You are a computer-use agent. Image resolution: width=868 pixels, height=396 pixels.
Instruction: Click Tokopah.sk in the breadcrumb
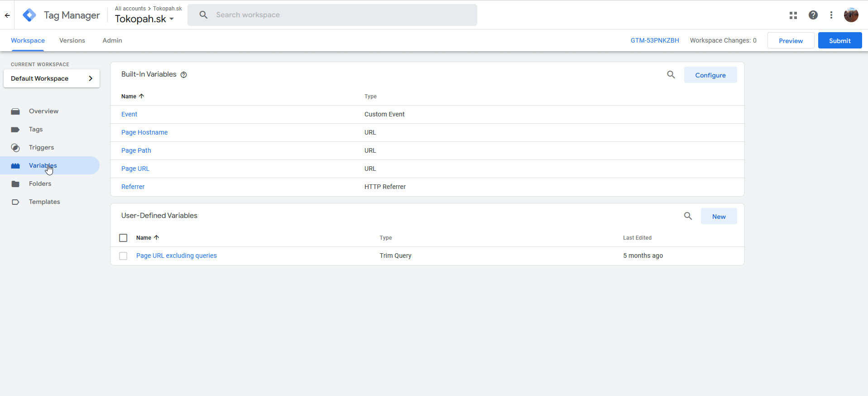(x=168, y=8)
